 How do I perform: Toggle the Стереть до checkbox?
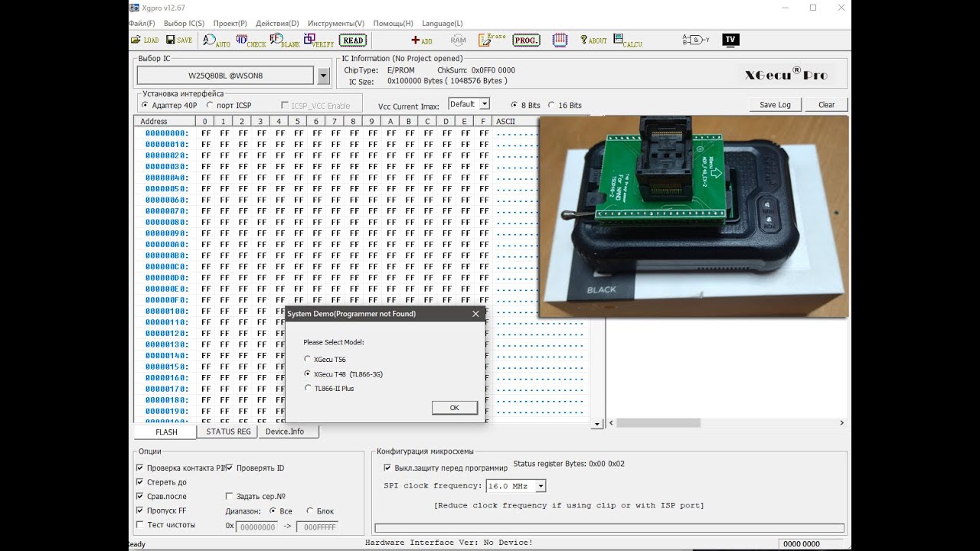(139, 482)
